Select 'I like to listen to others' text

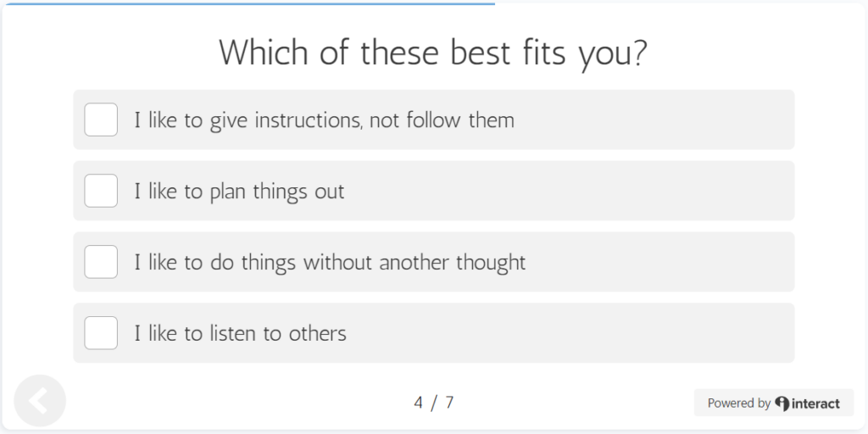coord(240,333)
